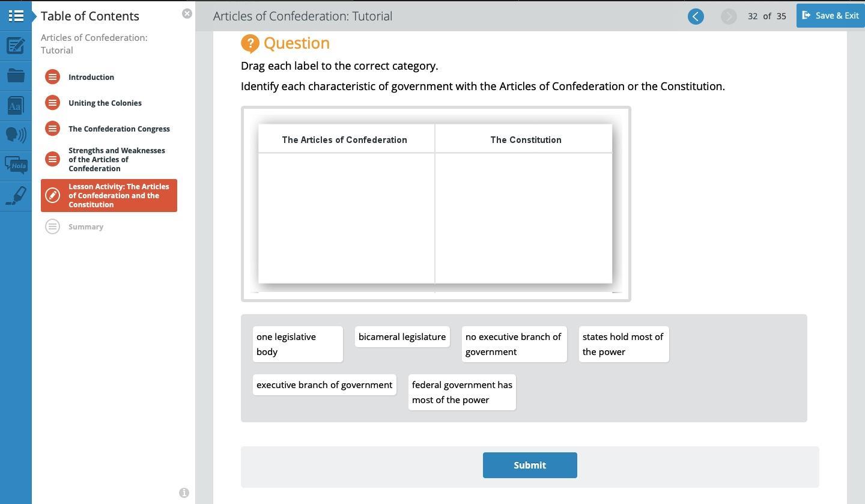Click the info icon at the bottom of the panel
The image size is (865, 504).
(184, 493)
